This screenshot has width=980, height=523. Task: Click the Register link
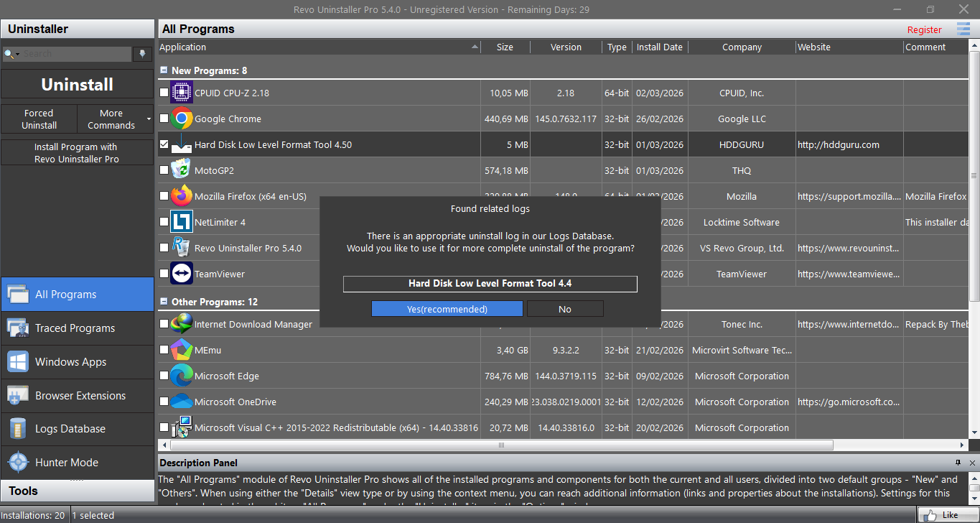(x=924, y=29)
